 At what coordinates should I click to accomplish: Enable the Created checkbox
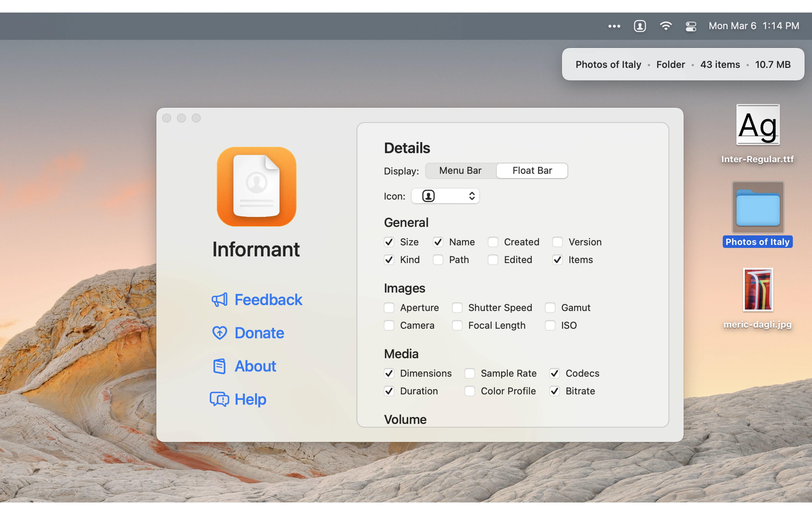click(x=493, y=242)
